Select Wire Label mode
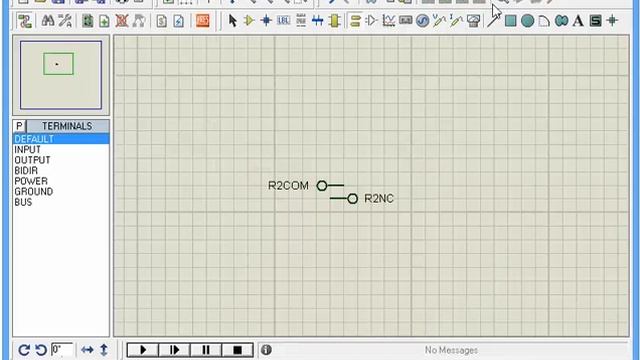Image resolution: width=640 pixels, height=360 pixels. [x=283, y=20]
